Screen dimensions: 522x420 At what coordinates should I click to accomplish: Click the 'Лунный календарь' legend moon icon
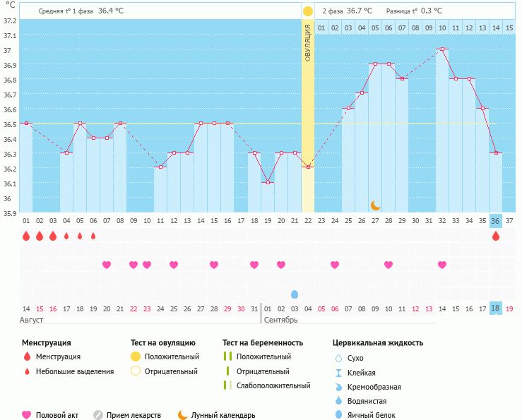point(183,415)
